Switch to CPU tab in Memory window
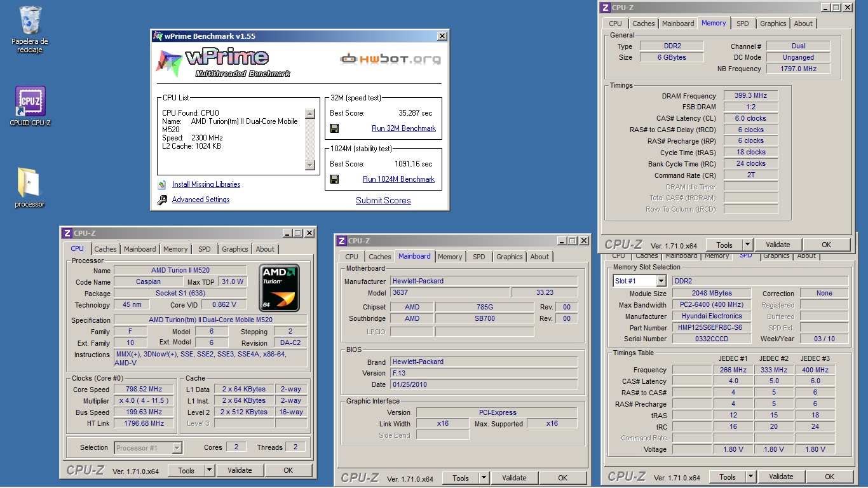 tap(616, 24)
